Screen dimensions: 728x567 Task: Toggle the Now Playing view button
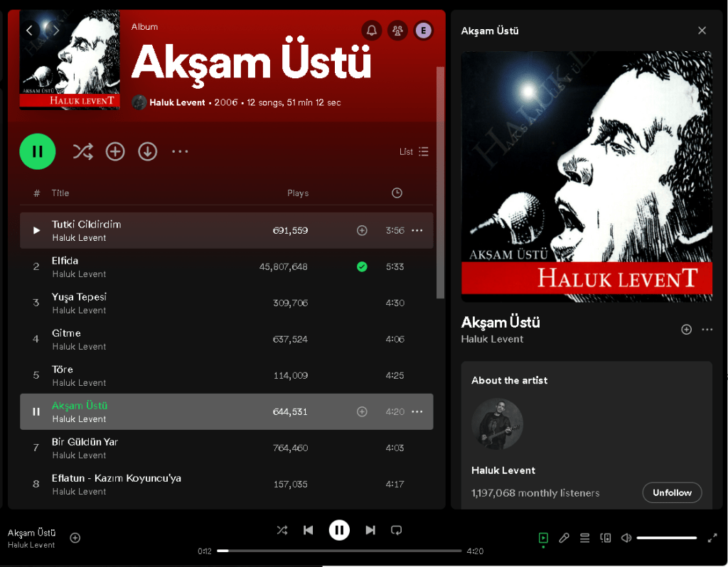[543, 539]
